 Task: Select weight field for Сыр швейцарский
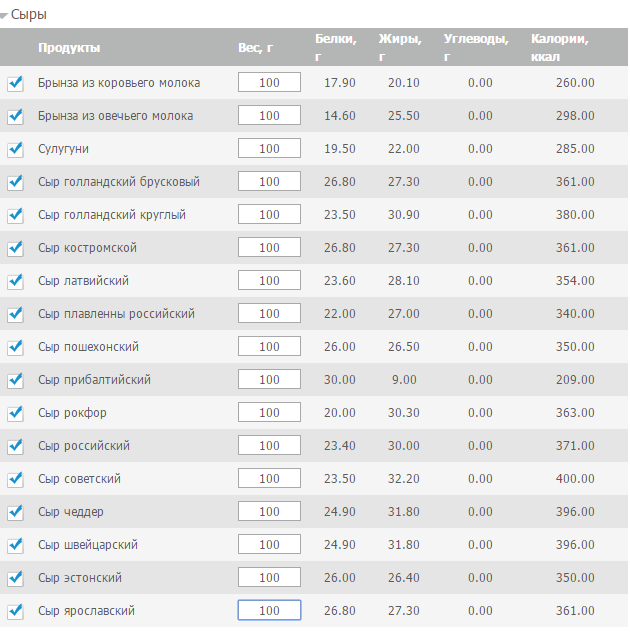269,545
